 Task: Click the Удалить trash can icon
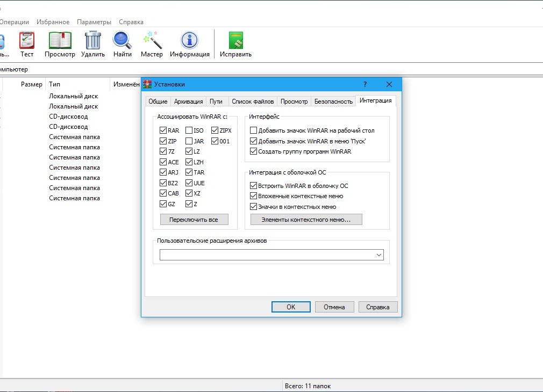(93, 40)
